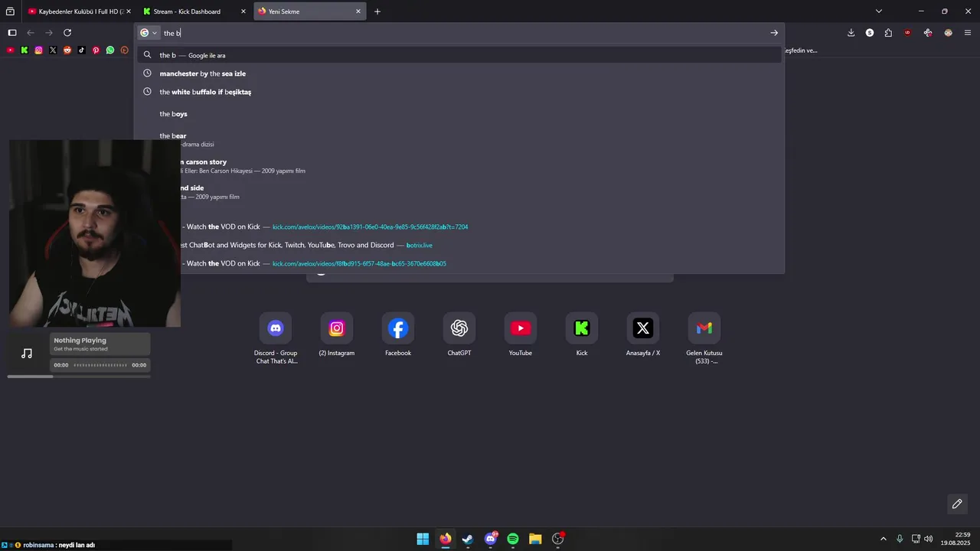
Task: Open the botrix.live suggestion link
Action: (x=420, y=246)
